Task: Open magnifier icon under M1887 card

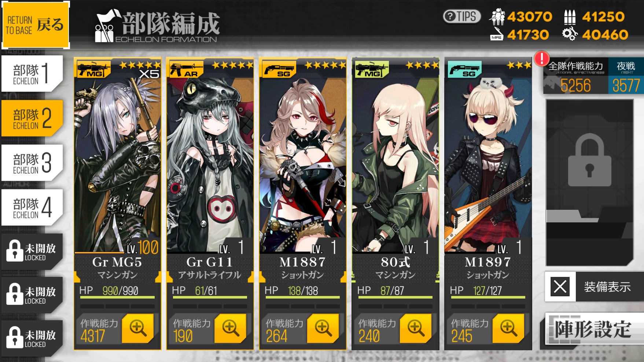Action: pyautogui.click(x=323, y=328)
